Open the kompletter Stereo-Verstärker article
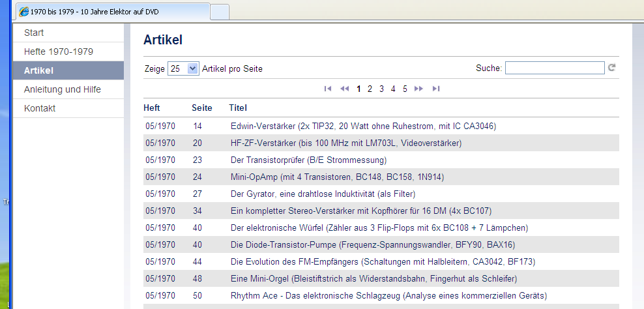Image resolution: width=644 pixels, height=309 pixels. click(361, 211)
